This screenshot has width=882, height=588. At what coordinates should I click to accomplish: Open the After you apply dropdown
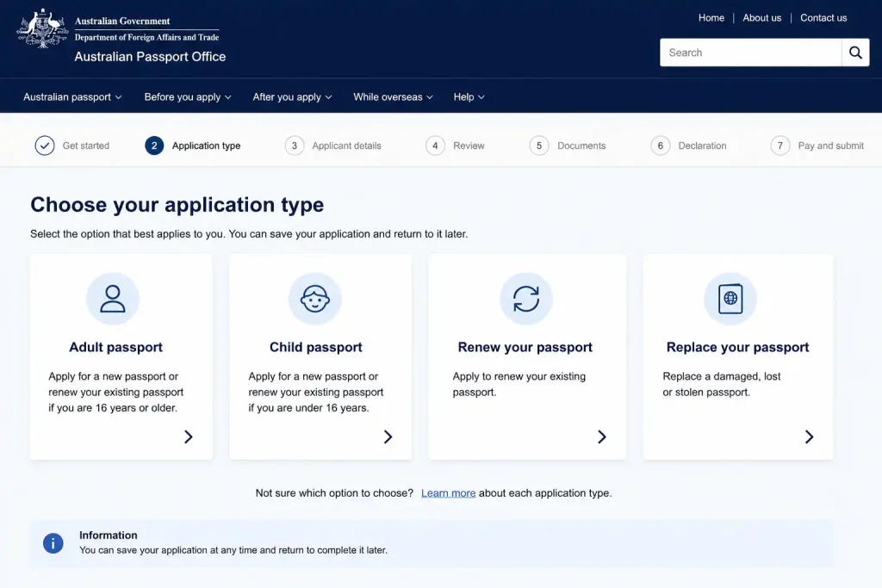click(293, 96)
